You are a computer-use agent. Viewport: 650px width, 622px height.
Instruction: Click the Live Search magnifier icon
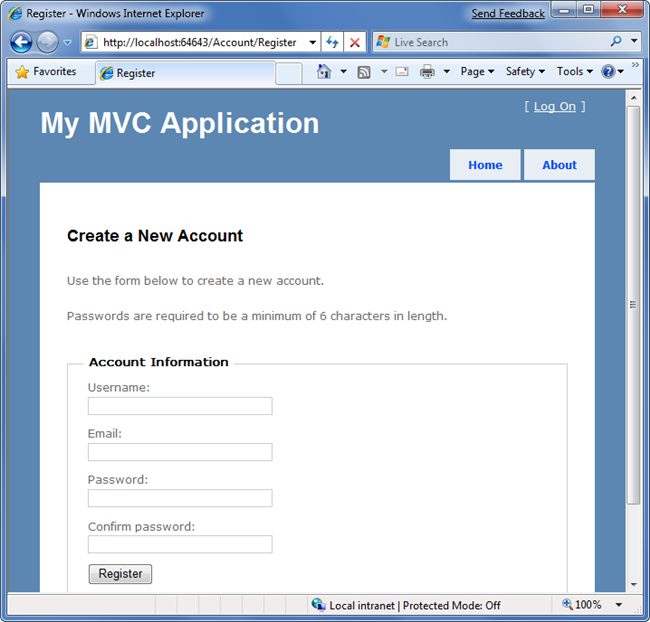point(615,42)
